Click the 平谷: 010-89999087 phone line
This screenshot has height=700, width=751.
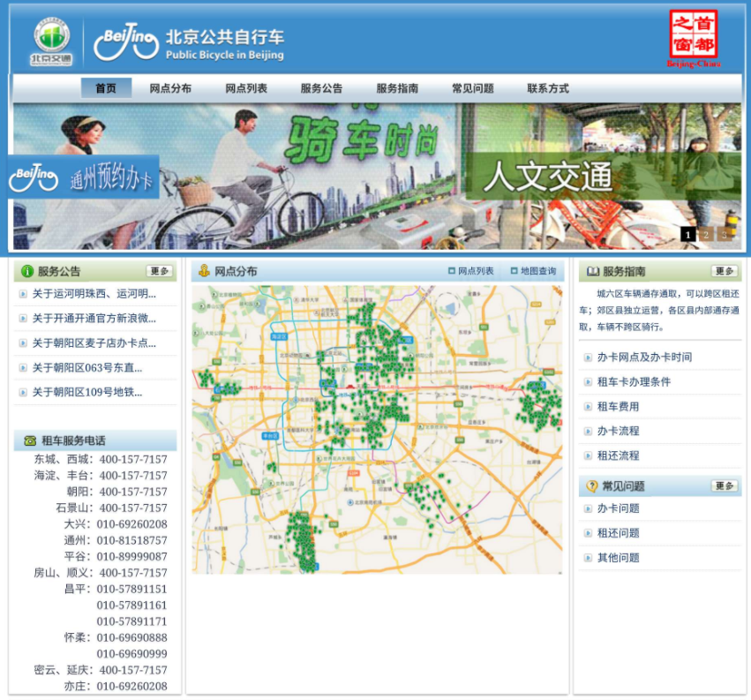click(x=116, y=557)
